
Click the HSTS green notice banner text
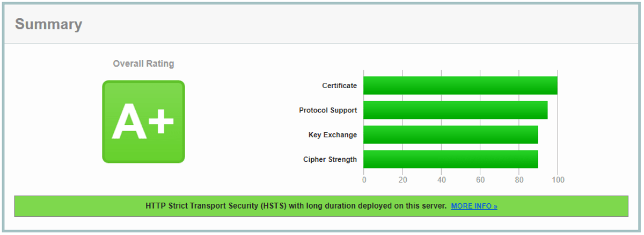tap(296, 206)
